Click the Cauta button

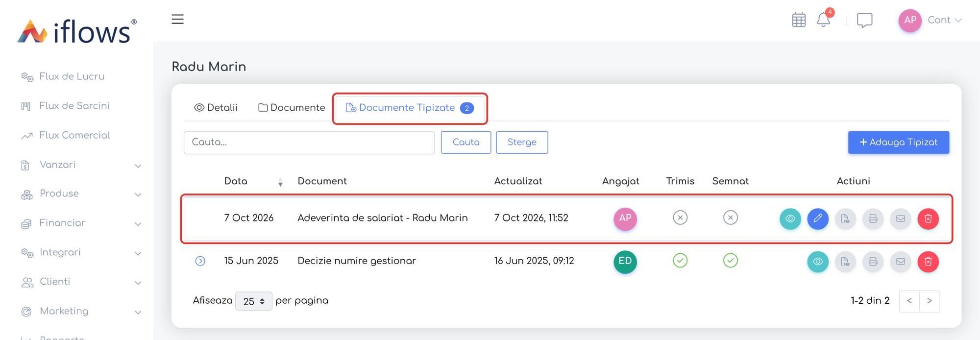coord(466,143)
